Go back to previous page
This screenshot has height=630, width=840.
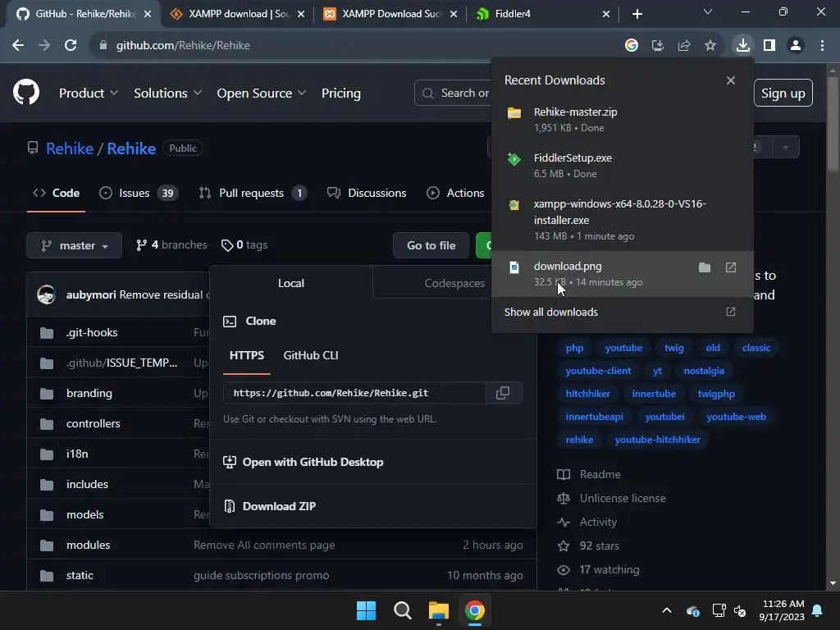click(x=18, y=46)
